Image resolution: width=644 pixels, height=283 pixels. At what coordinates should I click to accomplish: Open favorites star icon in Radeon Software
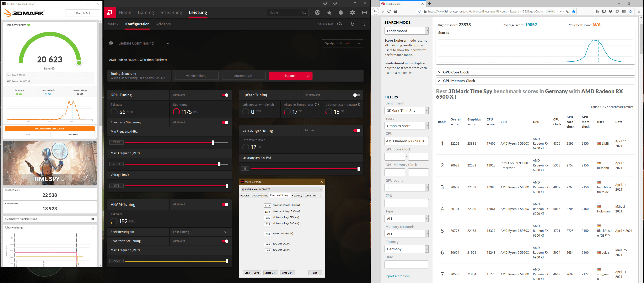pos(329,12)
